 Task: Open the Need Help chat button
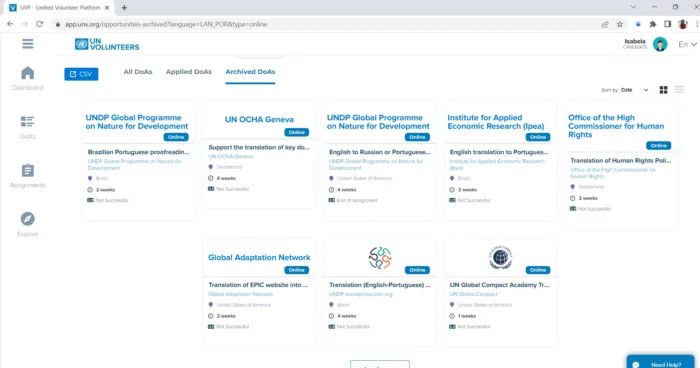(661, 363)
